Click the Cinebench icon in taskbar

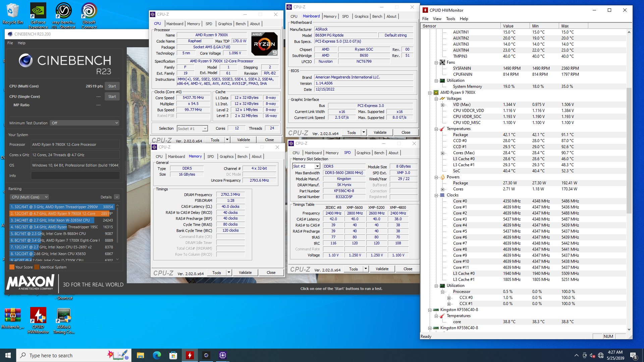click(x=206, y=355)
